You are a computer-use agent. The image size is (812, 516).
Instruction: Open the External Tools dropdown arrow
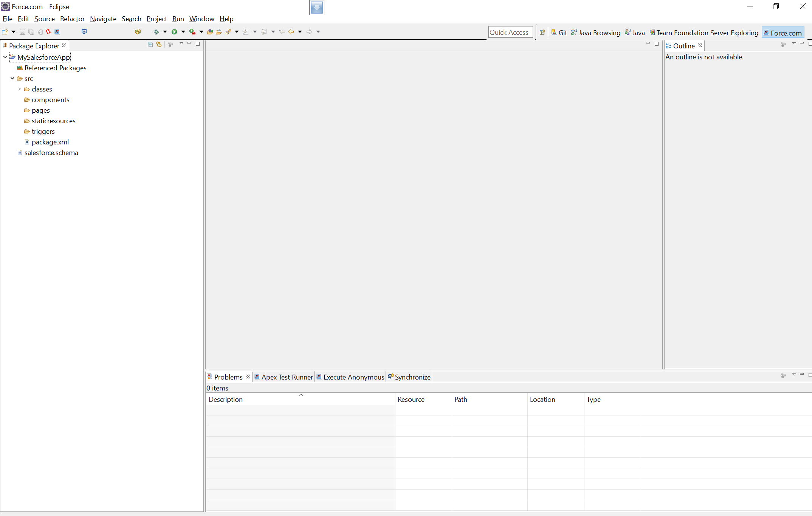(x=201, y=32)
